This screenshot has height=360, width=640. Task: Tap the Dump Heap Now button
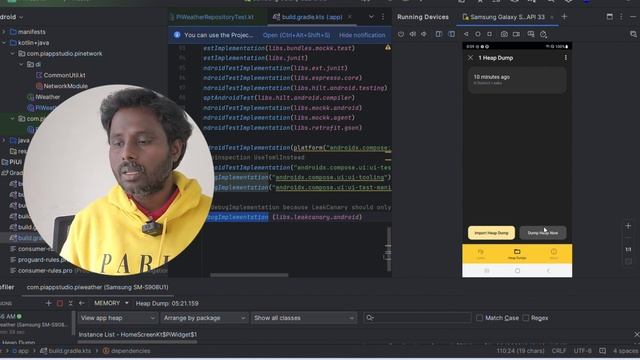click(542, 233)
